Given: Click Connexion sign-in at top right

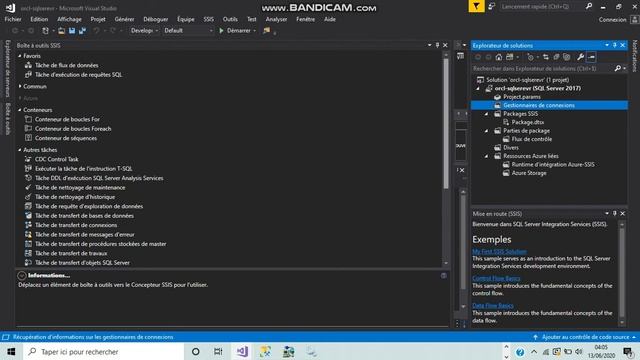Looking at the screenshot, I should click(612, 20).
